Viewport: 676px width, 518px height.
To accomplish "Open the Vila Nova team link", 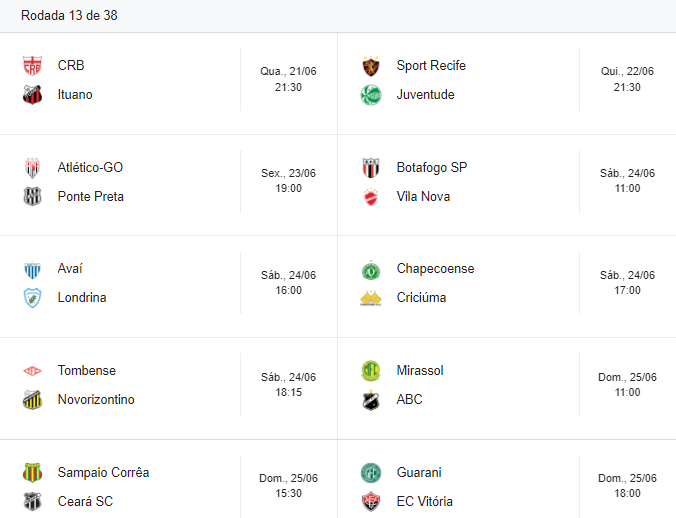I will [x=423, y=197].
